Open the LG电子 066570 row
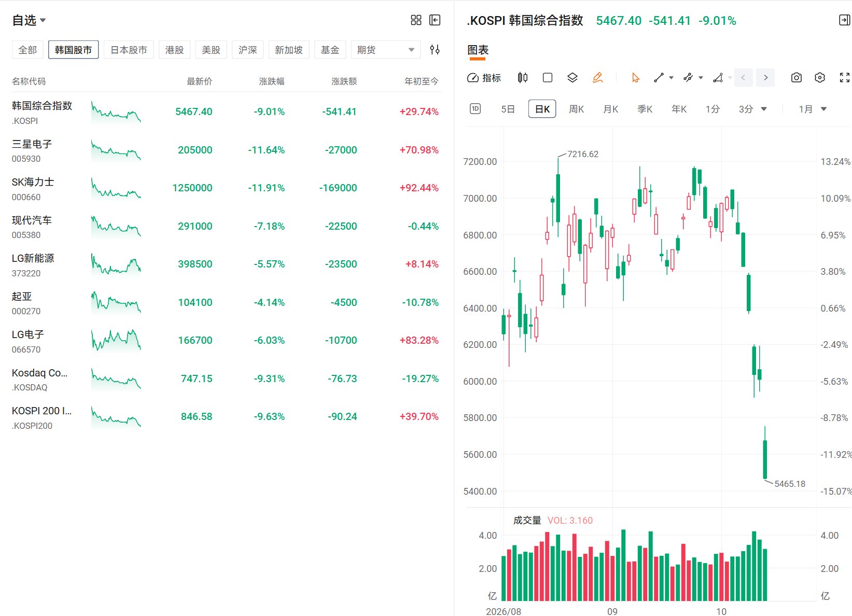The image size is (852, 616). tap(226, 341)
